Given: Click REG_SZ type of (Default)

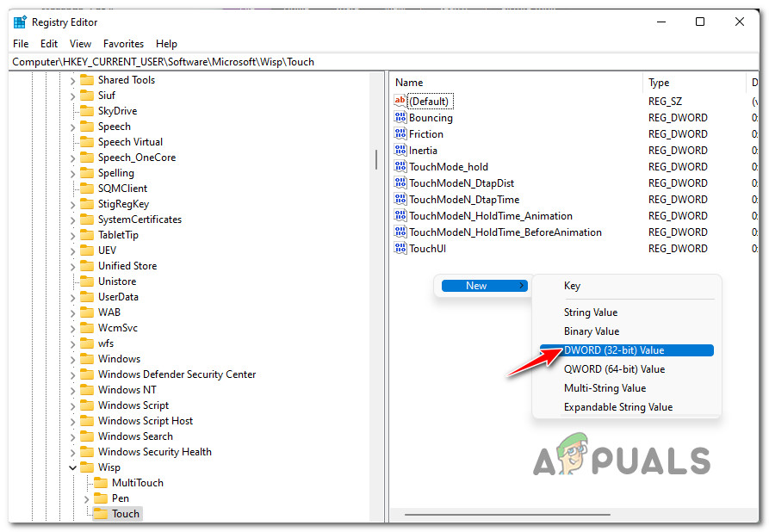Looking at the screenshot, I should [x=665, y=102].
